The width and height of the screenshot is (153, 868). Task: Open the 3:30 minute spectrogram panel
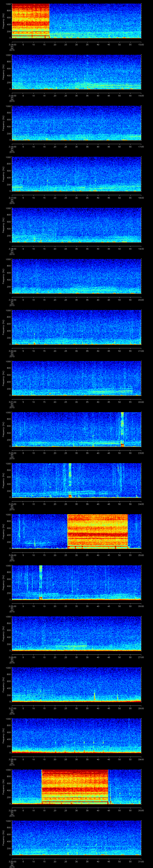77,838
